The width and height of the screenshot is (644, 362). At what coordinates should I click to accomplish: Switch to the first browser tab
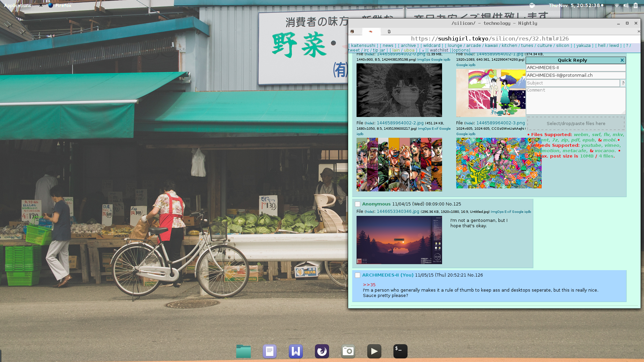(352, 32)
